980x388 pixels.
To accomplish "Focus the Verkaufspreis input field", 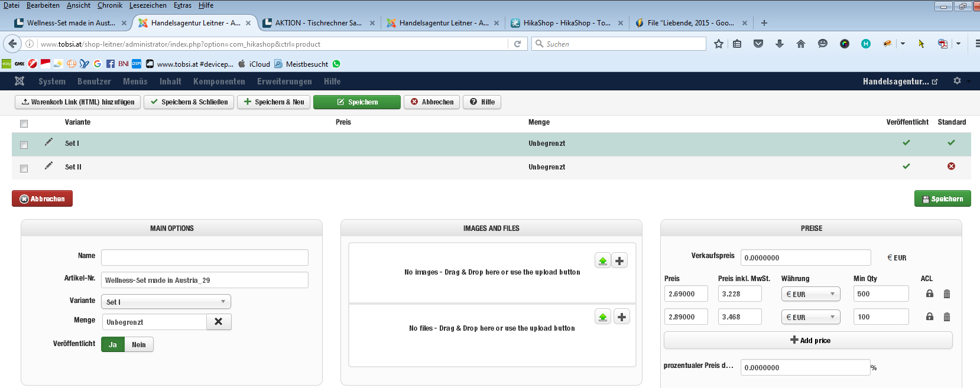I will [806, 257].
